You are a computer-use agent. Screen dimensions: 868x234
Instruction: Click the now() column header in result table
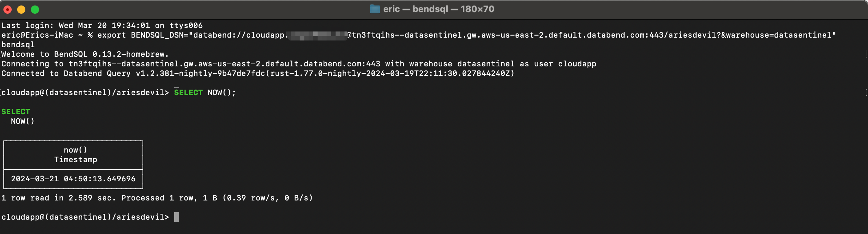(75, 150)
